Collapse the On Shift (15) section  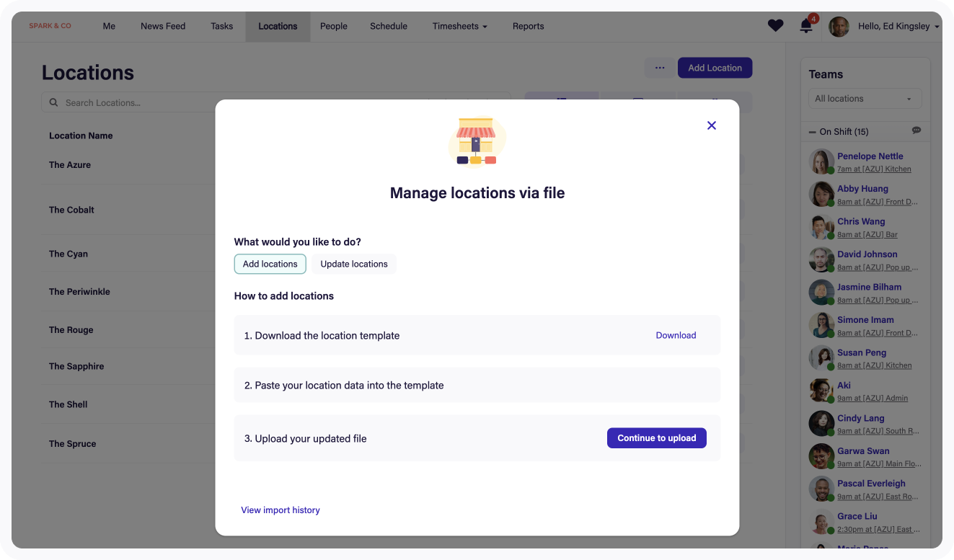(811, 131)
